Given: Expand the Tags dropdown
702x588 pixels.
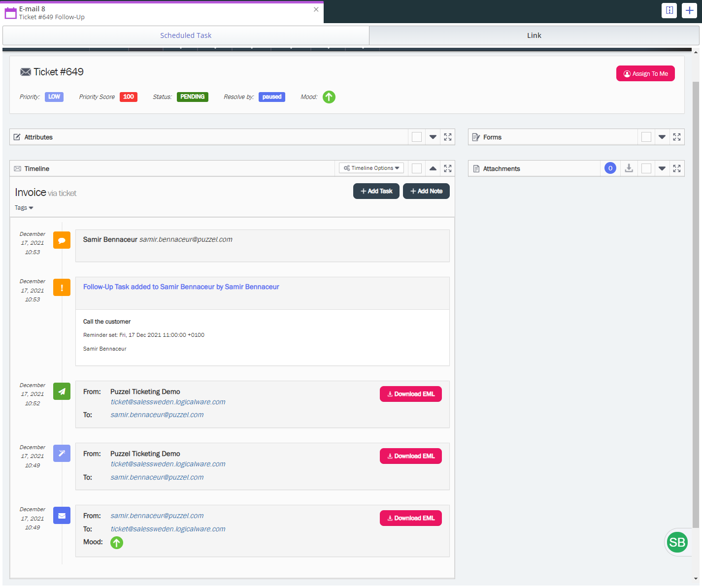Looking at the screenshot, I should 24,208.
